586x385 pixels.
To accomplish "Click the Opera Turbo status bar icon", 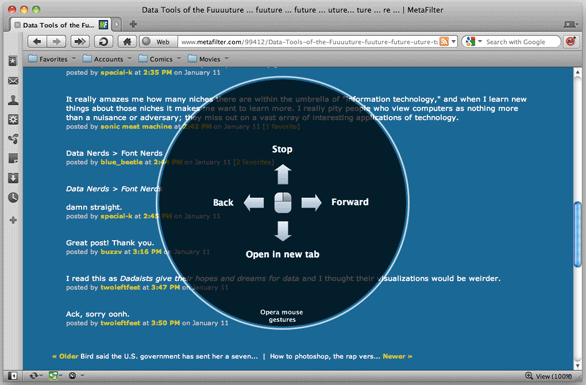I will (x=73, y=376).
